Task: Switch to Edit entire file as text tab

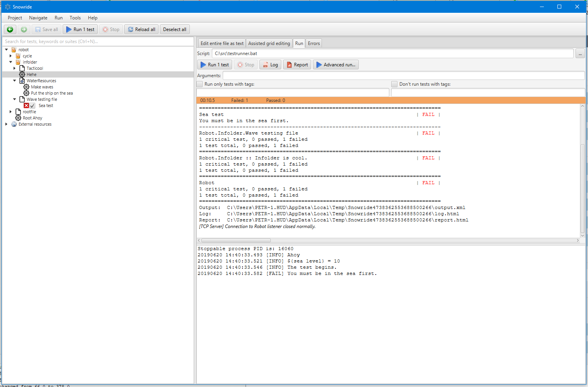Action: [x=222, y=43]
